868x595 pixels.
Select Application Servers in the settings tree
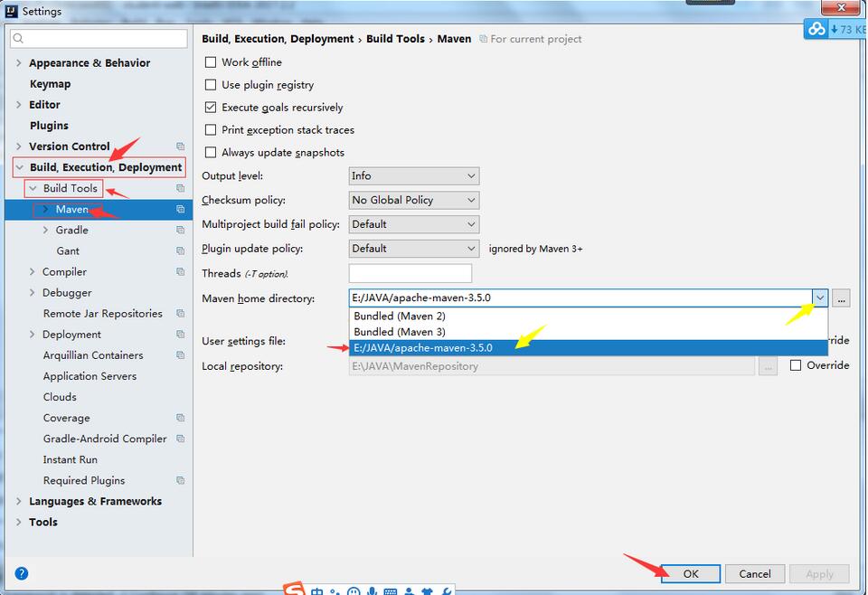click(90, 376)
